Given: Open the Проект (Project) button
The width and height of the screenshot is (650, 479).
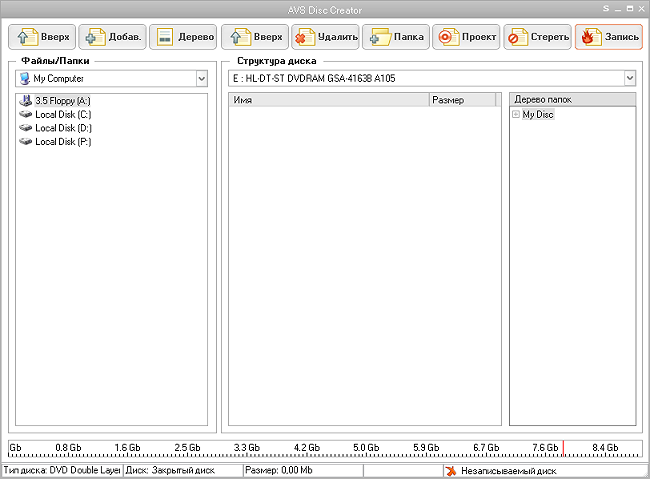Looking at the screenshot, I should [466, 37].
